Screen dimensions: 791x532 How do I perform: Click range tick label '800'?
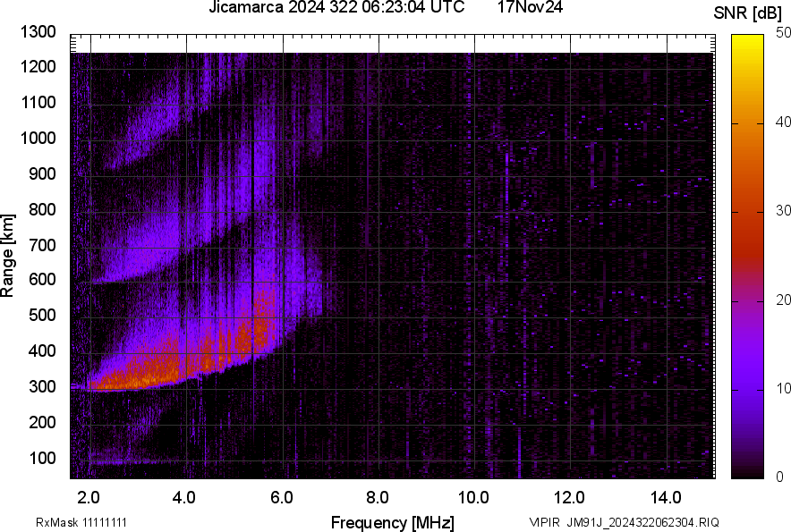[42, 209]
